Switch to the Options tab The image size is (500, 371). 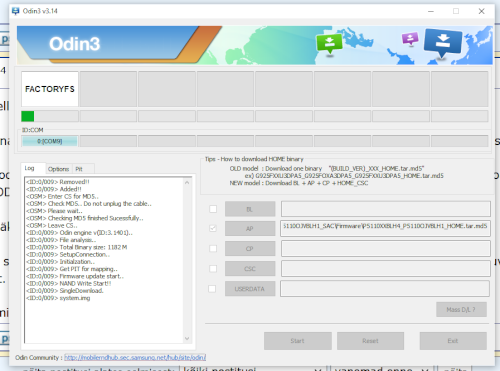(58, 169)
